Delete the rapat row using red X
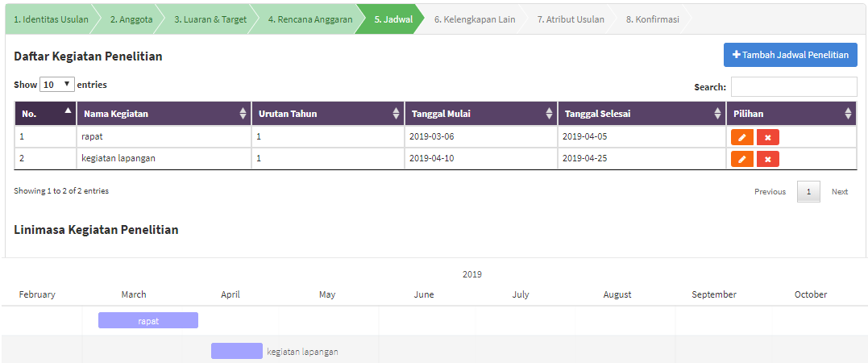This screenshot has height=363, width=868. pyautogui.click(x=768, y=137)
